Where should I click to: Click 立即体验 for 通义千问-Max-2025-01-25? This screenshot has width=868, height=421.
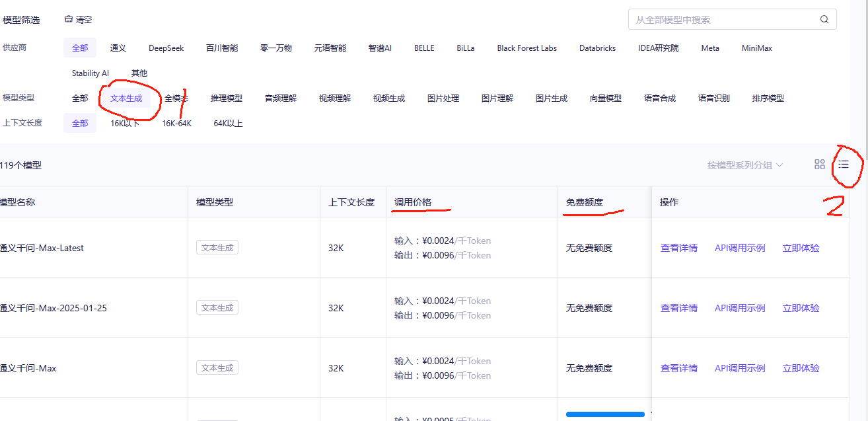pyautogui.click(x=801, y=309)
